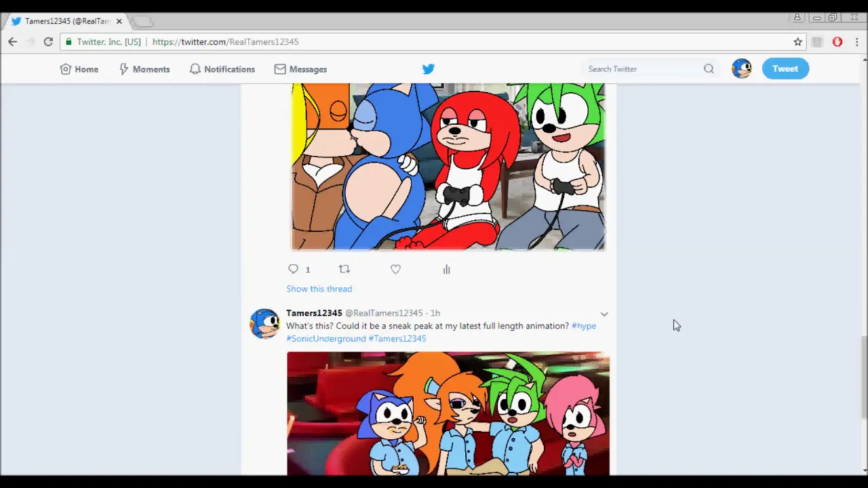
Task: Retweet the Sonic gaming tweet
Action: tap(344, 269)
